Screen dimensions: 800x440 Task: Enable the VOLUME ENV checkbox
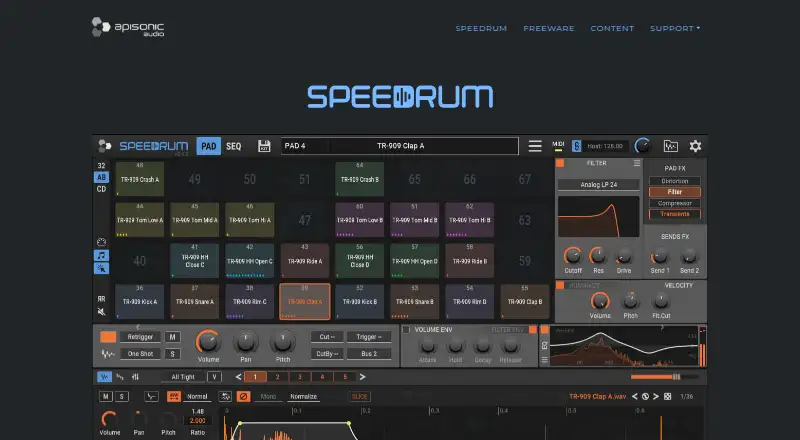(406, 330)
